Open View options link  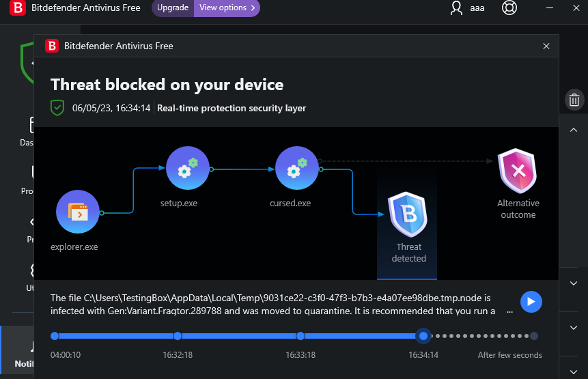[227, 8]
